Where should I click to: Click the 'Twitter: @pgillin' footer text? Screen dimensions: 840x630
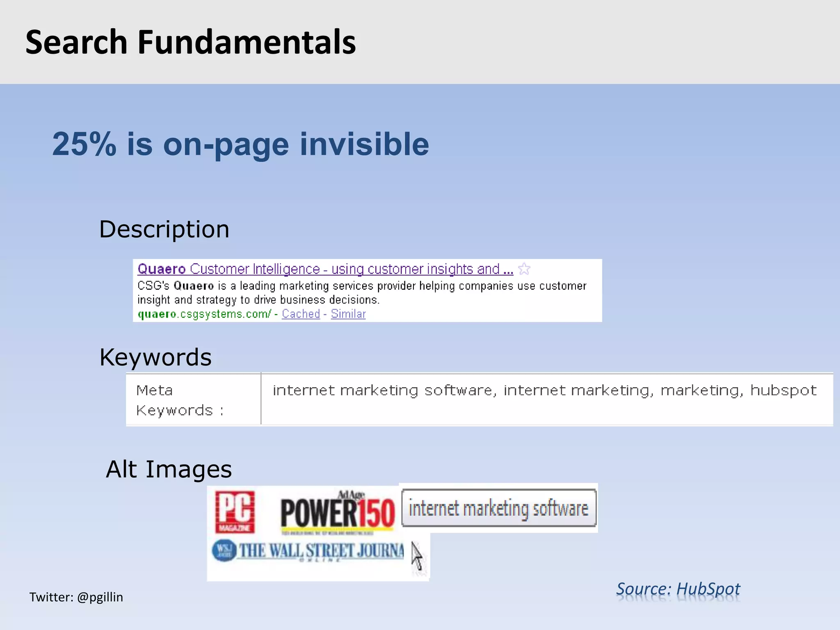(x=76, y=597)
